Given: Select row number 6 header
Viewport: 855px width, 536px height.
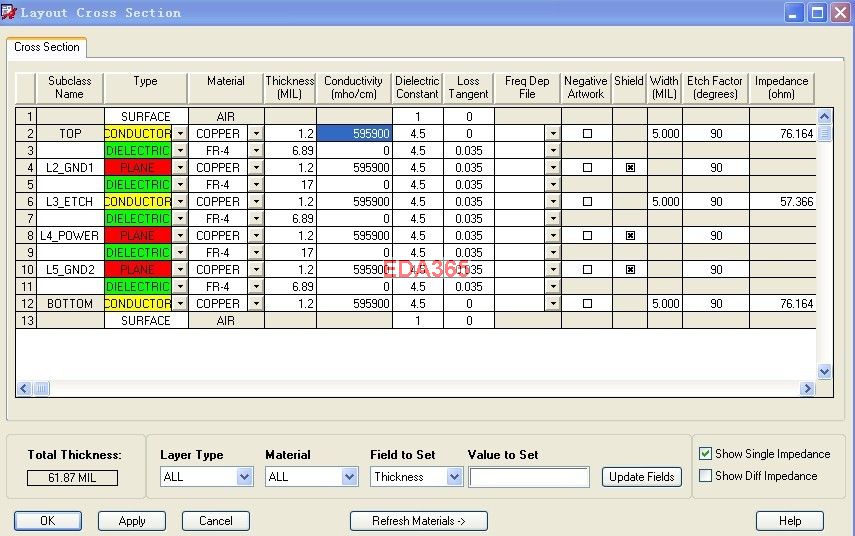Looking at the screenshot, I should point(26,202).
